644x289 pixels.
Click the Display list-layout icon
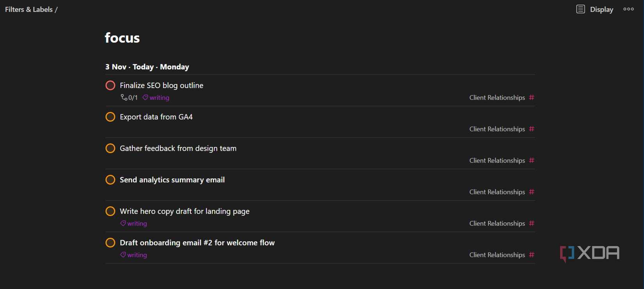[580, 9]
